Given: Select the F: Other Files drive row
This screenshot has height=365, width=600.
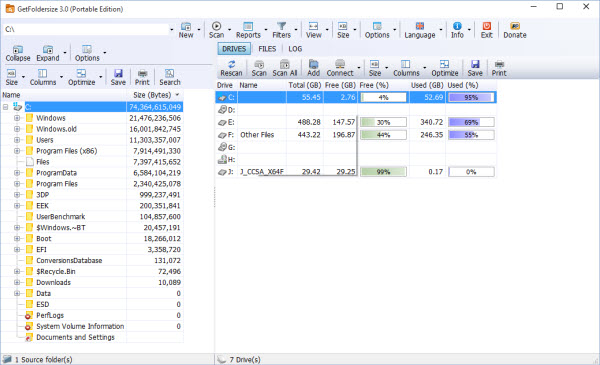Looking at the screenshot, I should click(x=356, y=135).
